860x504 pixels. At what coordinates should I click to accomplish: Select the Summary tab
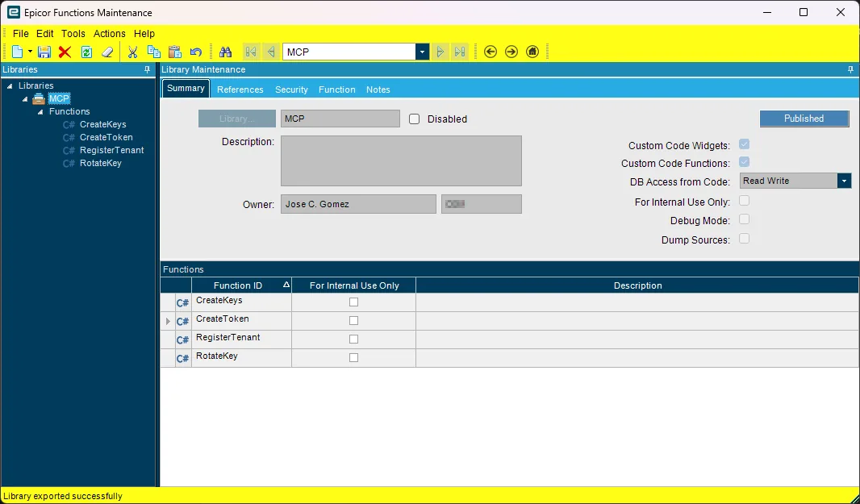(186, 88)
